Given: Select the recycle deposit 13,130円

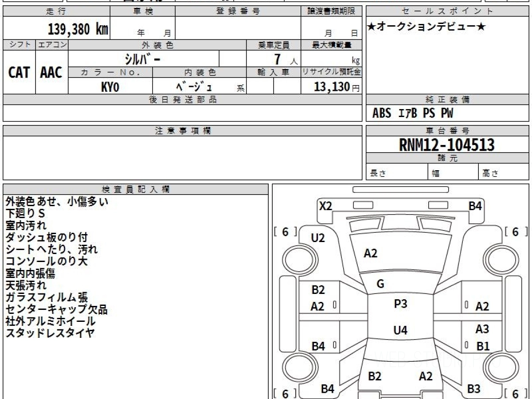Looking at the screenshot, I should [337, 87].
